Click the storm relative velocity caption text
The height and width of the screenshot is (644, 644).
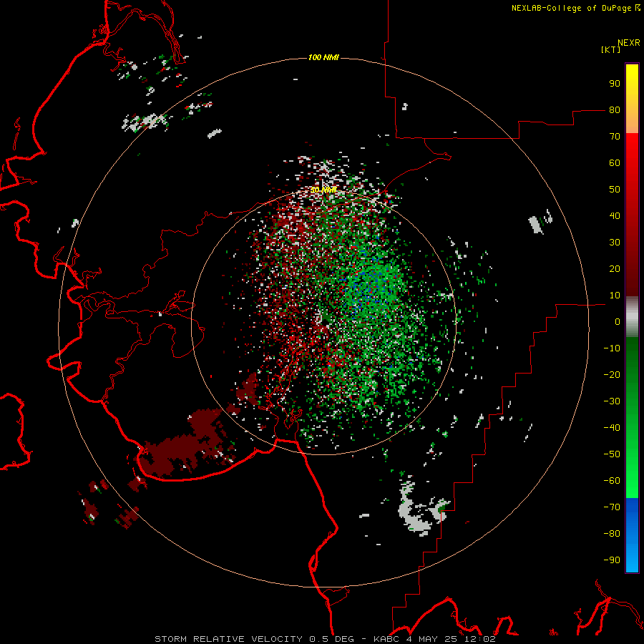(x=325, y=639)
